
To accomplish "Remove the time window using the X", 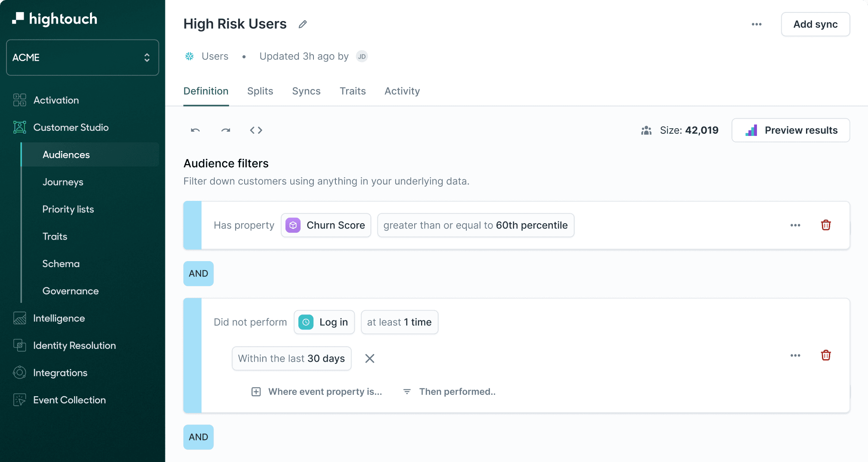I will [x=369, y=358].
